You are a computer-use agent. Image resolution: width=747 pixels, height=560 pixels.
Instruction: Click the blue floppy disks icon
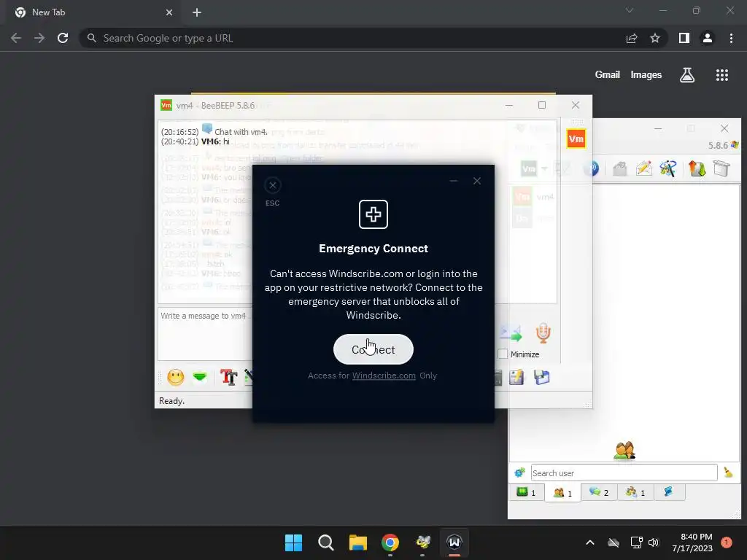(x=541, y=377)
